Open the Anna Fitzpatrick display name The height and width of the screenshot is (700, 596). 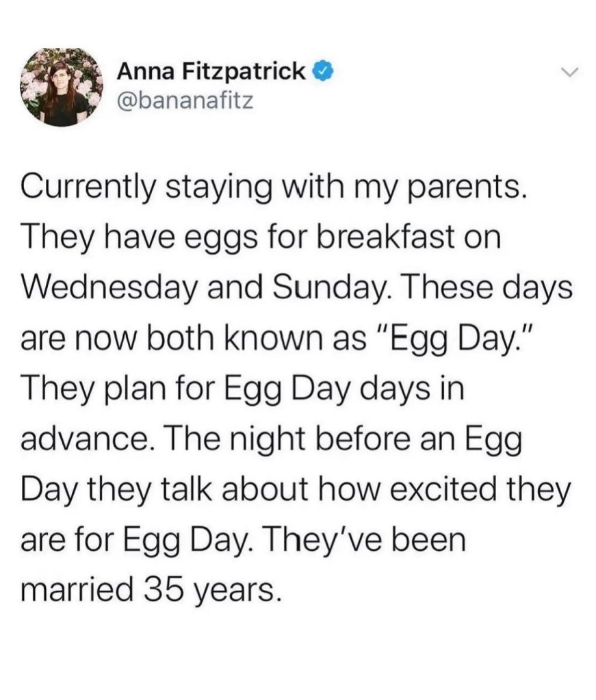211,70
